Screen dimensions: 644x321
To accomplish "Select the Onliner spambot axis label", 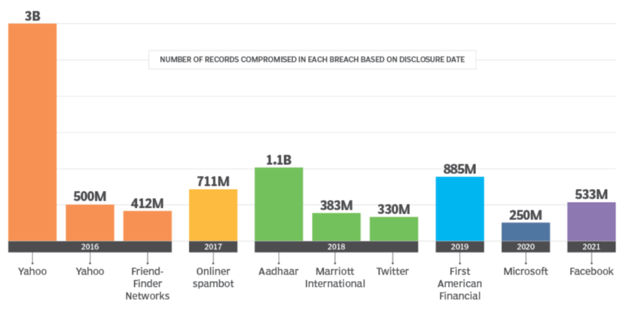I will click(x=213, y=277).
